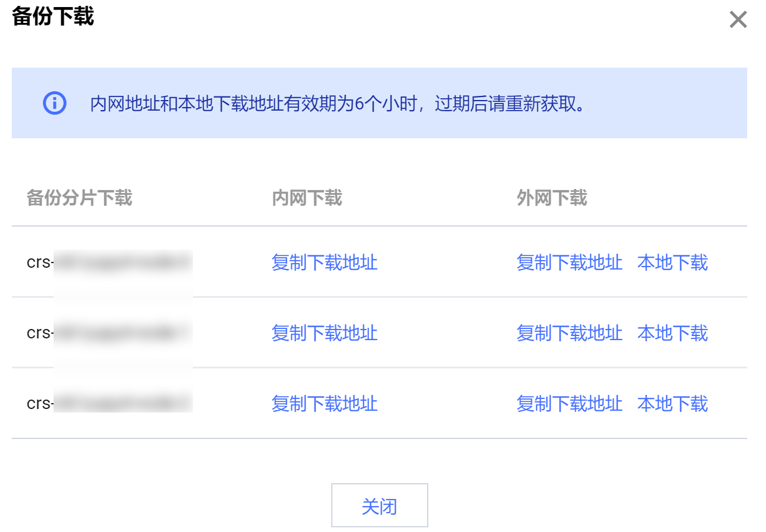Copy the 内网 download address for the second shard
The width and height of the screenshot is (766, 532).
(x=324, y=333)
